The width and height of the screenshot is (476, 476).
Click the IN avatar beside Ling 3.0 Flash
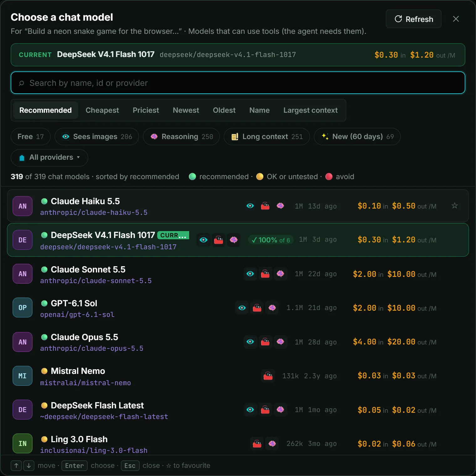(23, 443)
